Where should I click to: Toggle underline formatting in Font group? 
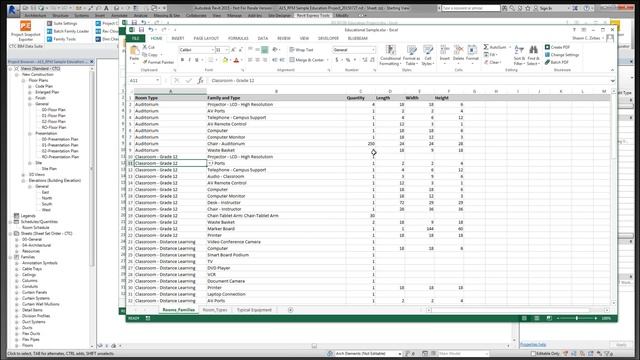coord(197,60)
